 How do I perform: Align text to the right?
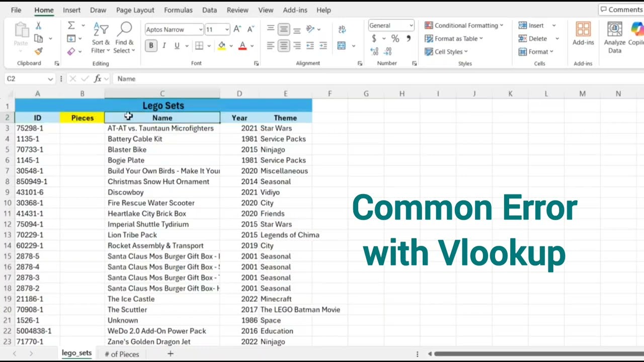tap(297, 46)
